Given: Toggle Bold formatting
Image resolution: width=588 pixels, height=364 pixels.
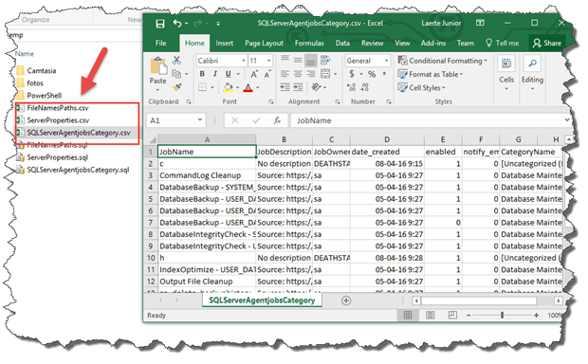Looking at the screenshot, I should [202, 74].
